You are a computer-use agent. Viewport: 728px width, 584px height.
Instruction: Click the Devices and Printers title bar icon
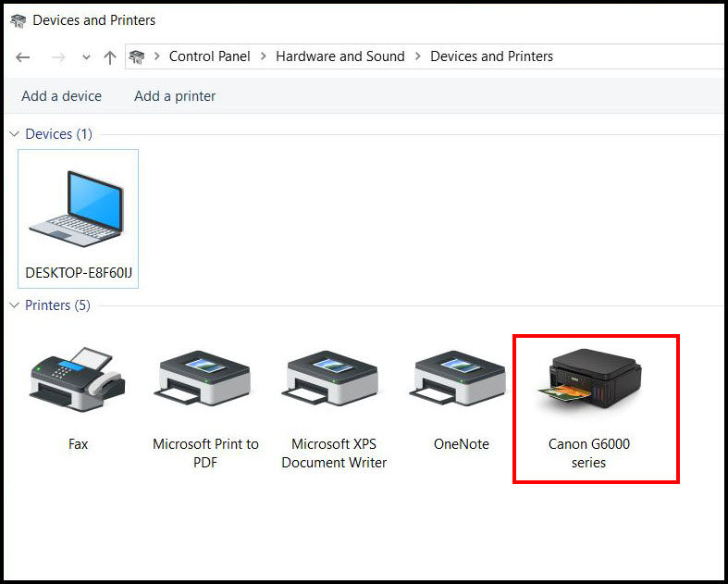click(x=19, y=20)
